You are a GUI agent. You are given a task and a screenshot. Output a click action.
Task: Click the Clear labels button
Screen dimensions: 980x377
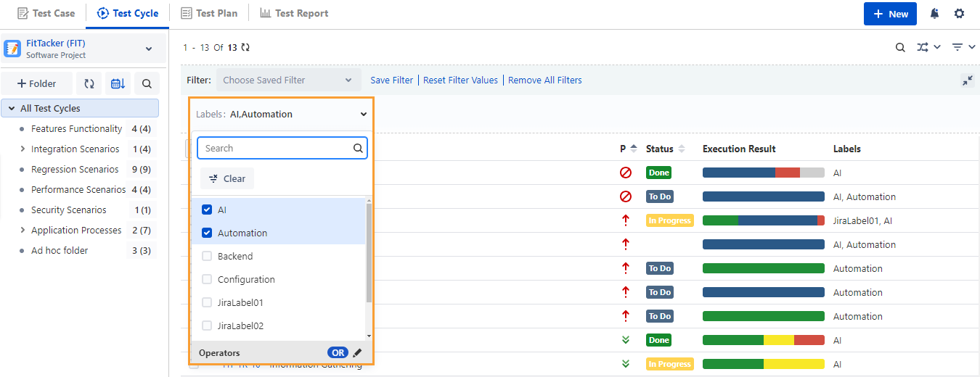tap(227, 178)
